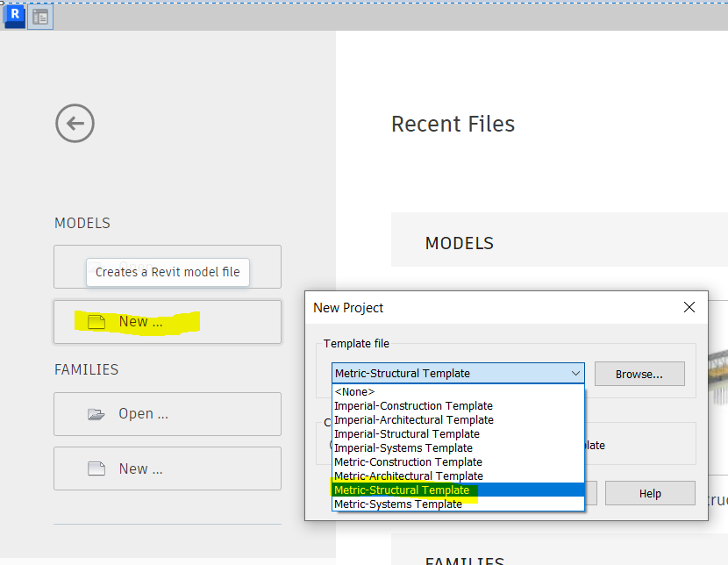Click the Revit R application icon
Image resolution: width=728 pixels, height=565 pixels.
(15, 15)
